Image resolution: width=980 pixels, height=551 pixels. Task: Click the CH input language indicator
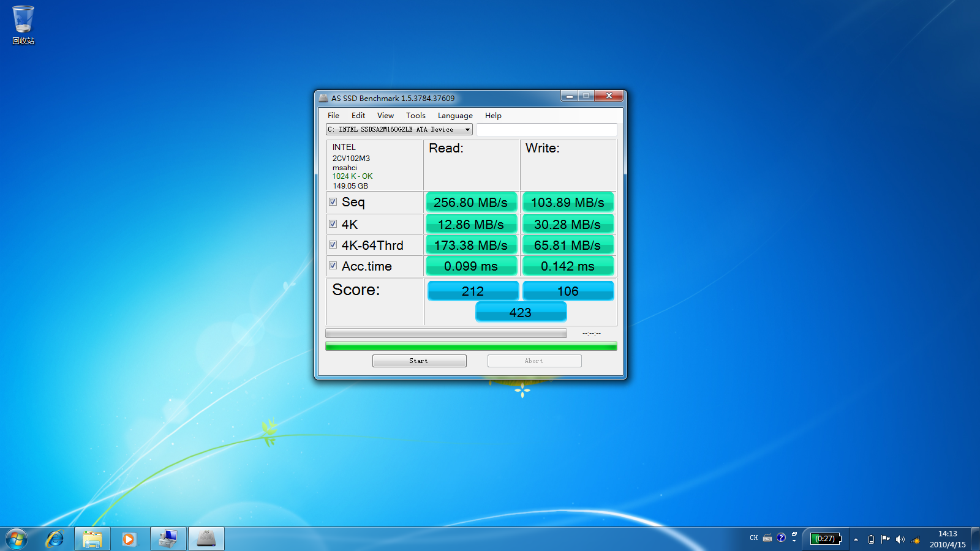(753, 538)
